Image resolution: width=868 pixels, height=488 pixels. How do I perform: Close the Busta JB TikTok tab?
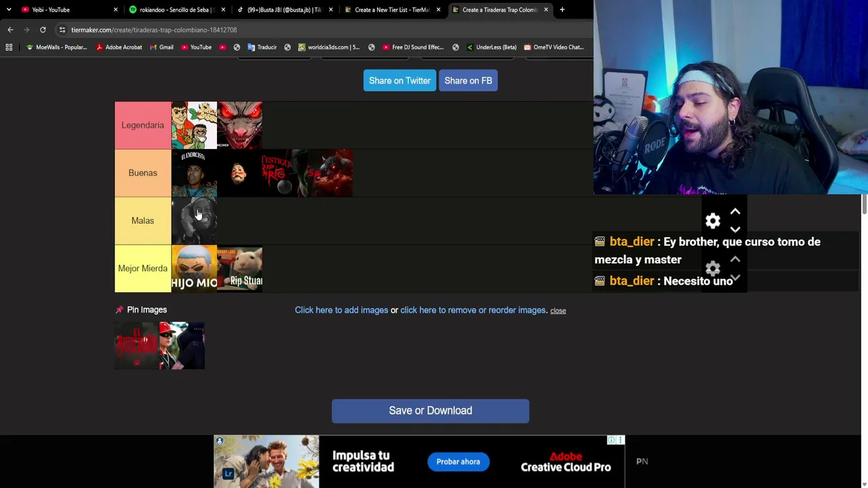tap(331, 9)
